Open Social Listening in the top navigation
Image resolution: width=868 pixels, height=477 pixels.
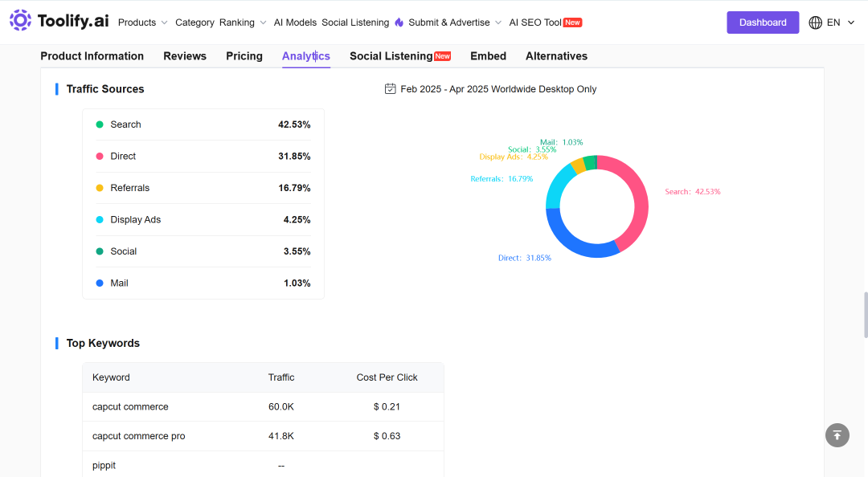click(355, 22)
